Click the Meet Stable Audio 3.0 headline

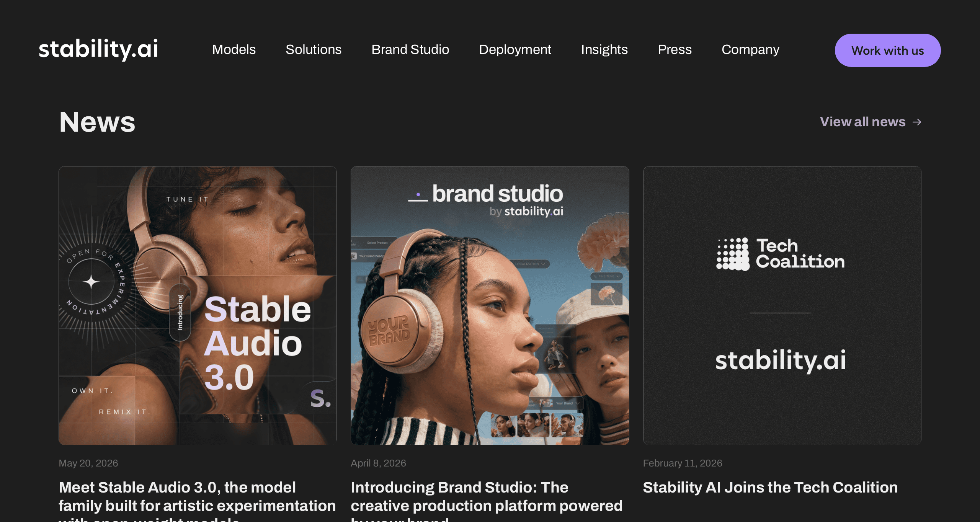[197, 500]
